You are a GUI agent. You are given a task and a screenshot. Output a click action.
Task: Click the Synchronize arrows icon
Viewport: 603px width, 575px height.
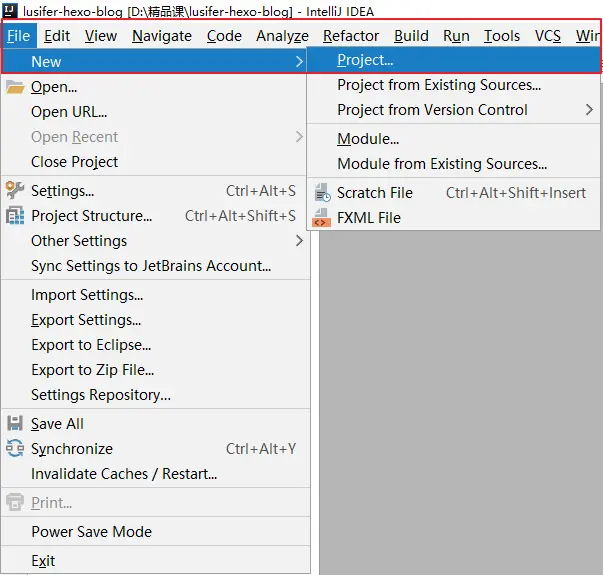[15, 448]
